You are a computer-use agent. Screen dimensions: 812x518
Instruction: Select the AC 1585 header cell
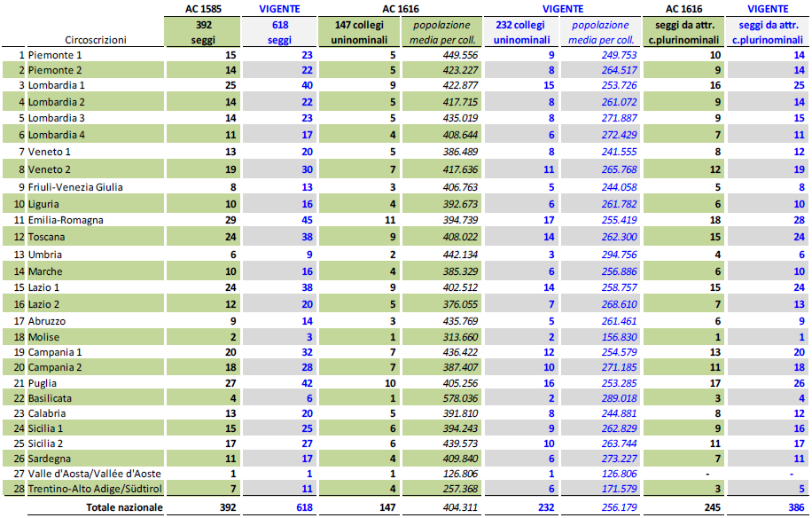click(203, 9)
